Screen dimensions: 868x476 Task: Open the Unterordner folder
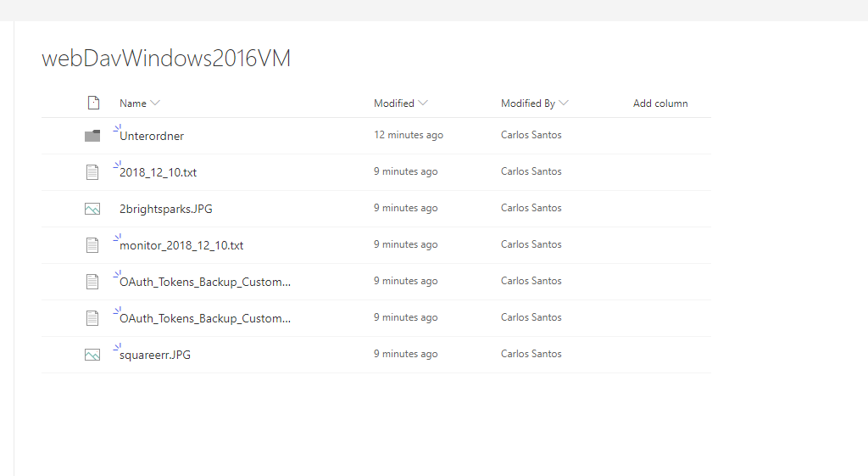click(x=152, y=136)
